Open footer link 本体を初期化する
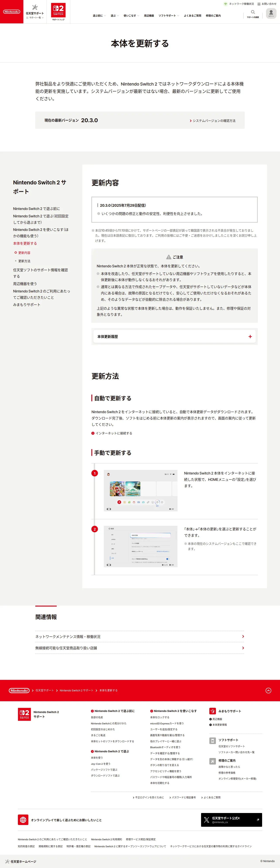The width and height of the screenshot is (280, 868). 160,783
